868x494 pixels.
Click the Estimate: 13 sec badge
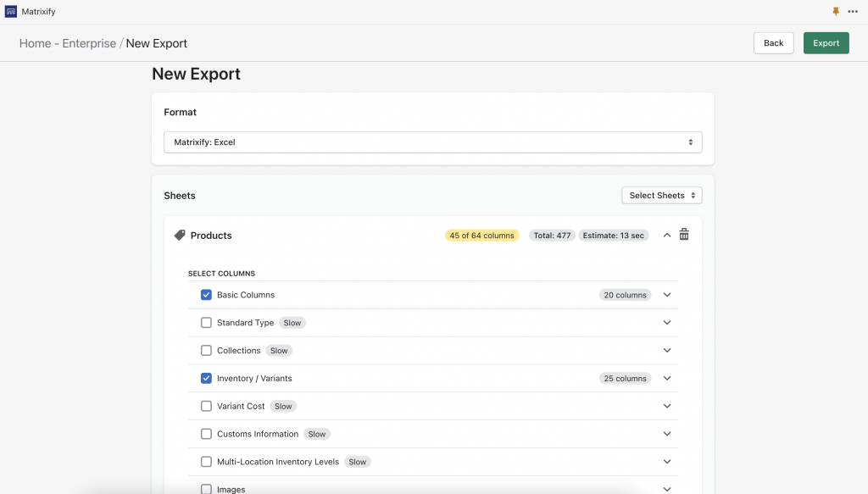[x=613, y=235]
